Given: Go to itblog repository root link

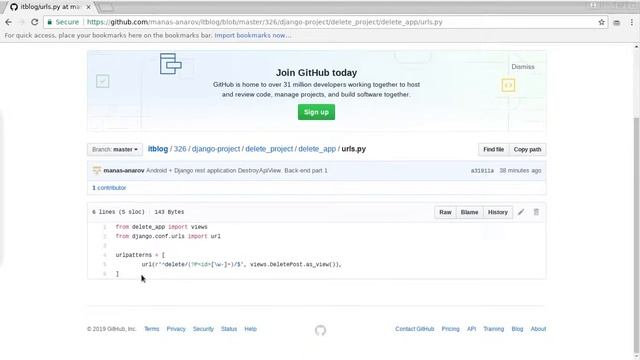Looking at the screenshot, I should coord(158,149).
